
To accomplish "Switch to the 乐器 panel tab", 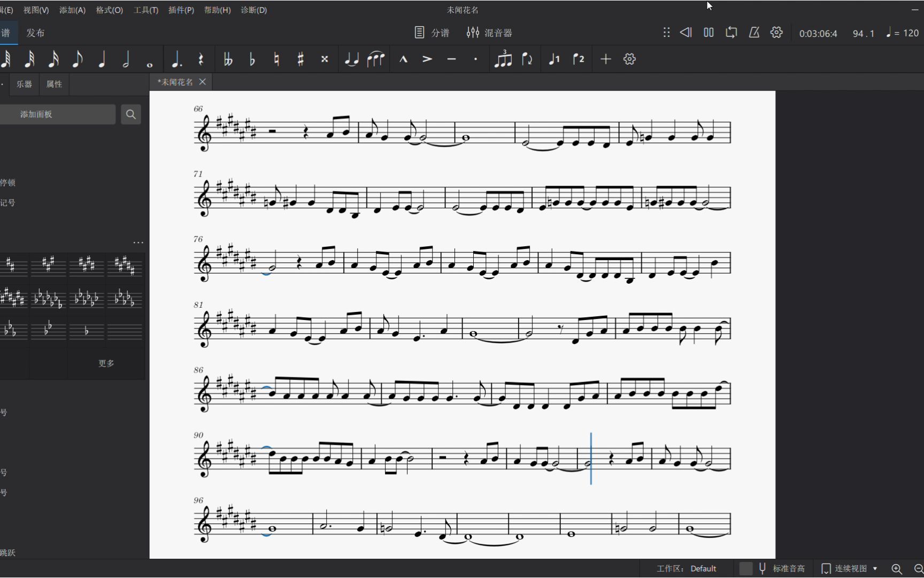I will pyautogui.click(x=24, y=84).
